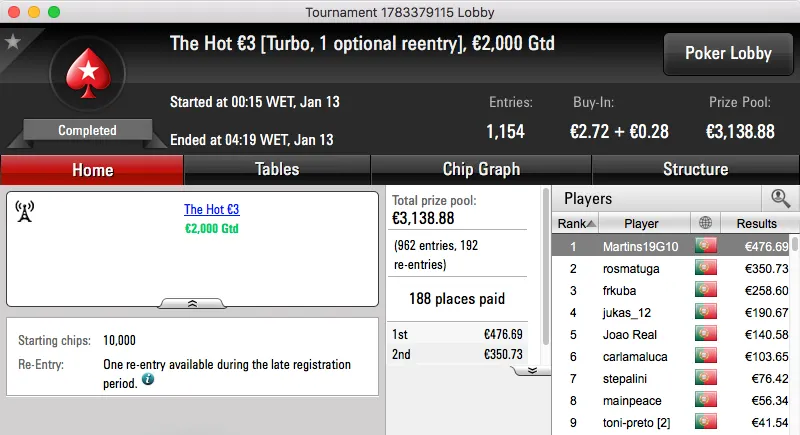Click rosmatuga's country flag icon
This screenshot has width=800, height=435.
point(707,268)
